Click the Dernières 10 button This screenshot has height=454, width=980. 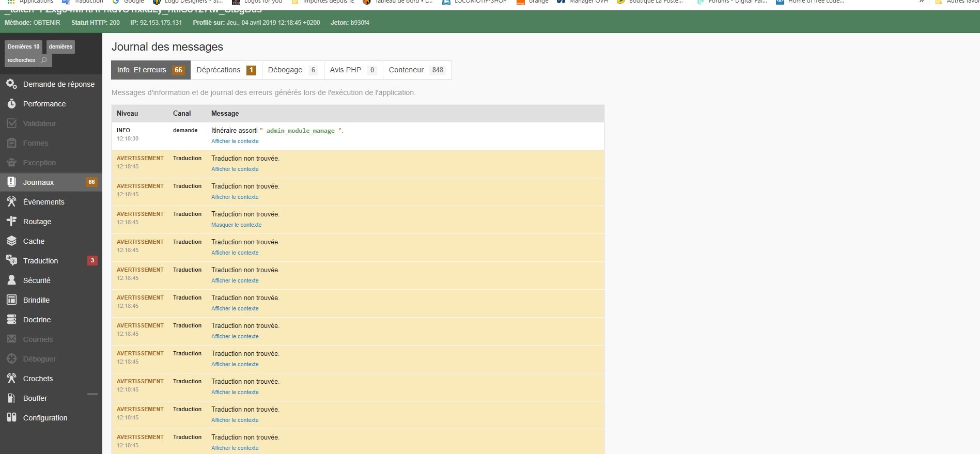pos(24,46)
